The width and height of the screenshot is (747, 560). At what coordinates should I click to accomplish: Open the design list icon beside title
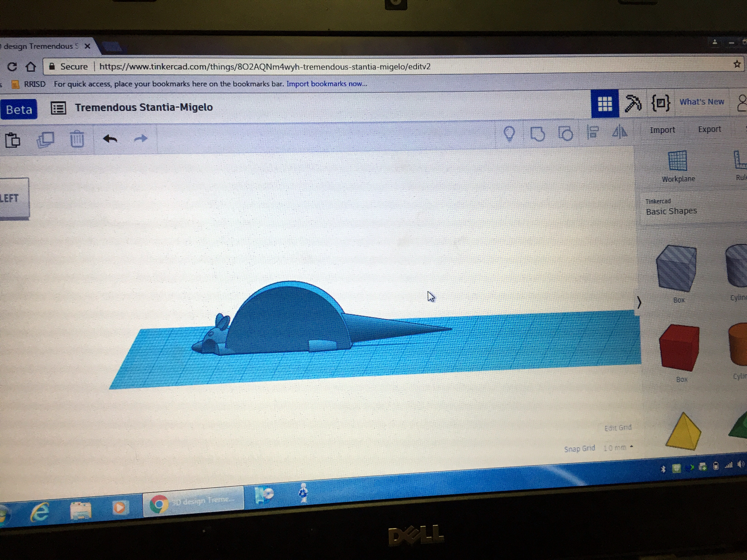(x=58, y=108)
